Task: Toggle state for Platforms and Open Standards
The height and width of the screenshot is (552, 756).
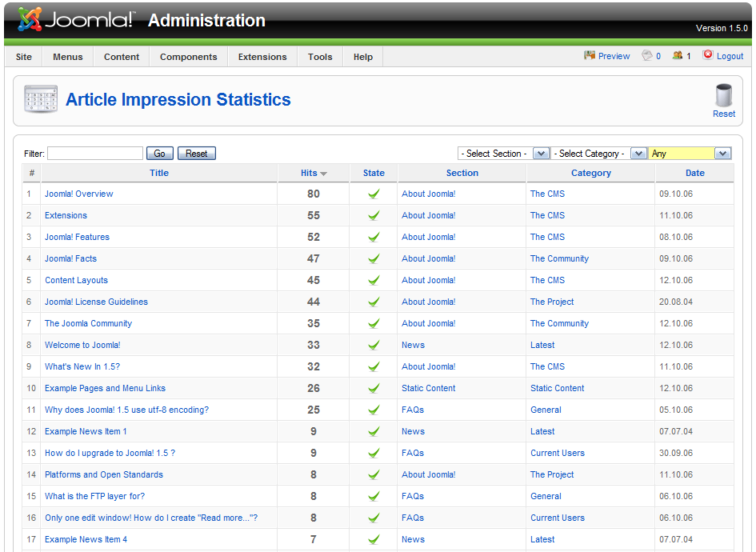Action: (374, 475)
